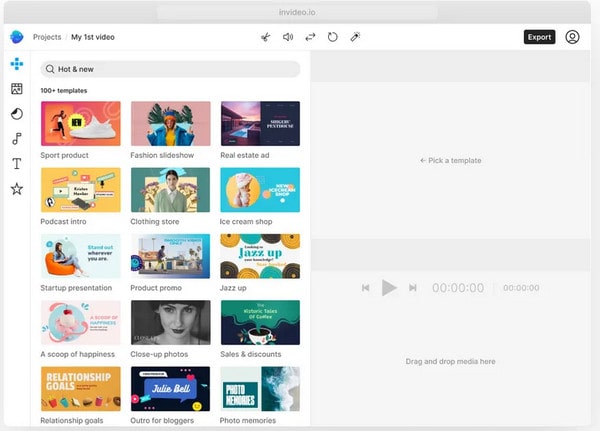Select the Product promo template thumbnail
Image resolution: width=600 pixels, height=431 pixels.
171,256
